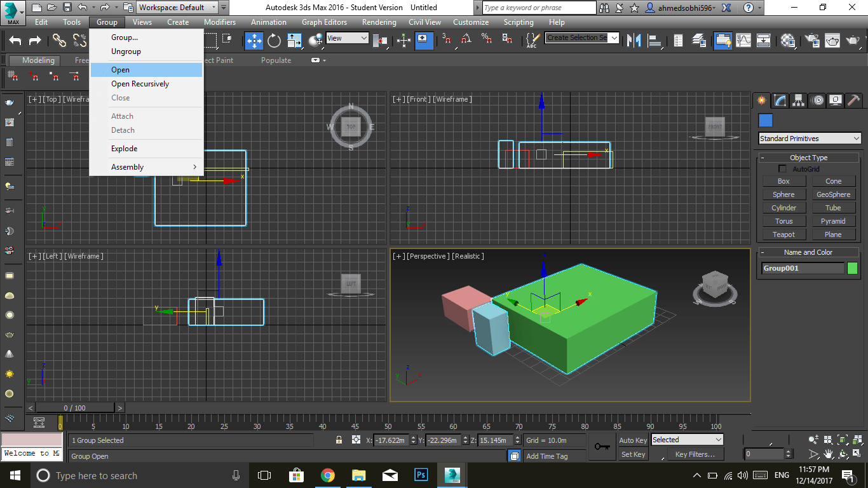Viewport: 868px width, 488px height.
Task: Expand the Workspace: Default dropdown
Action: click(x=177, y=8)
